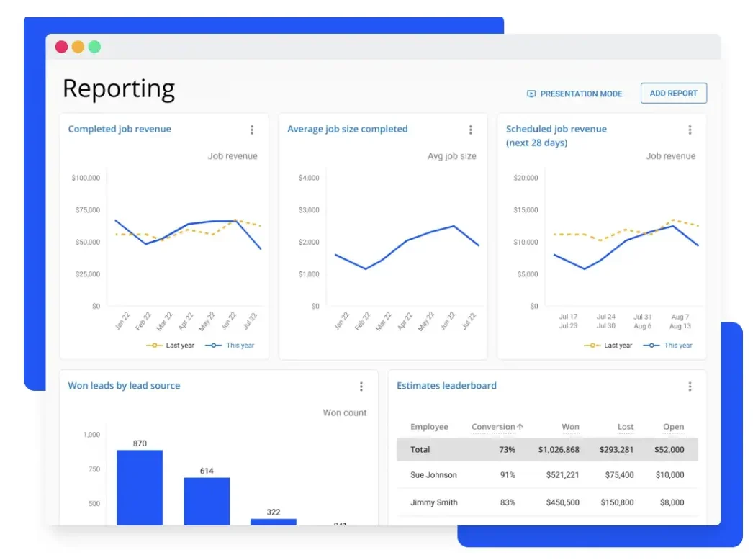Open the Completed job revenue report title
The height and width of the screenshot is (560, 753).
click(120, 130)
